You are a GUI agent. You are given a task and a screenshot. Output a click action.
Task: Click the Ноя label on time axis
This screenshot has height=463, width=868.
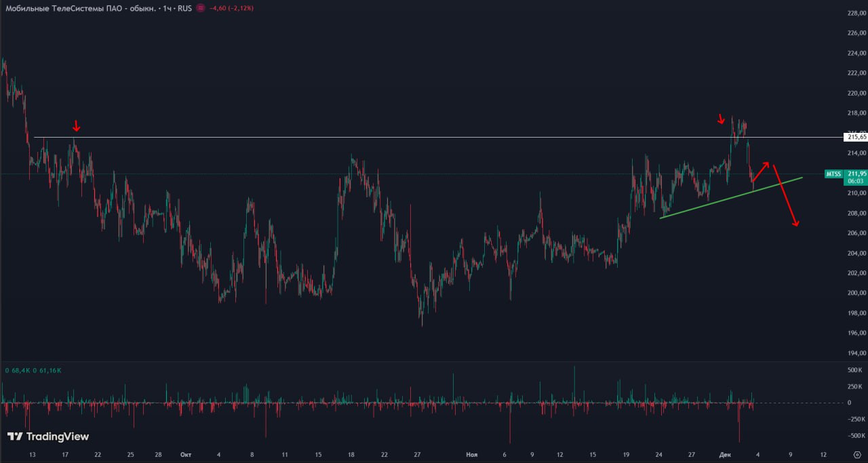click(x=471, y=455)
